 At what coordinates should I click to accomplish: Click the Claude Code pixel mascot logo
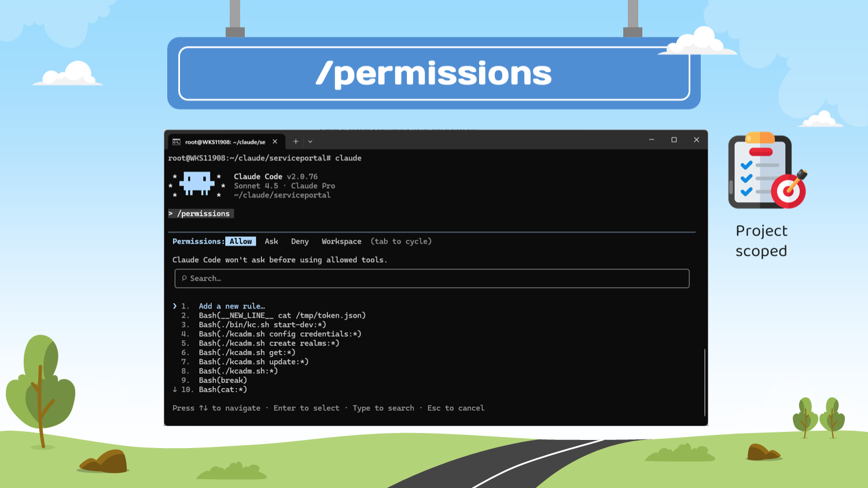[x=197, y=184]
